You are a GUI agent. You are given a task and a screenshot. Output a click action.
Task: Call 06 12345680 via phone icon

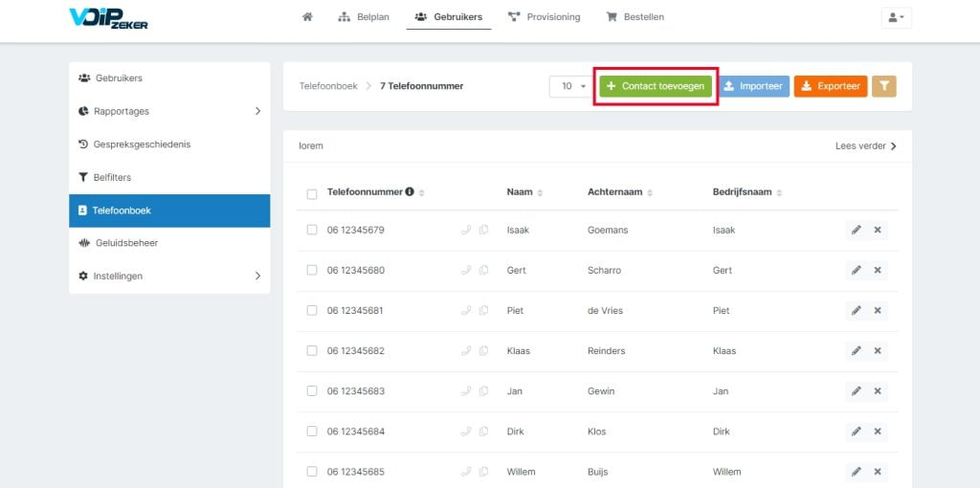point(466,270)
